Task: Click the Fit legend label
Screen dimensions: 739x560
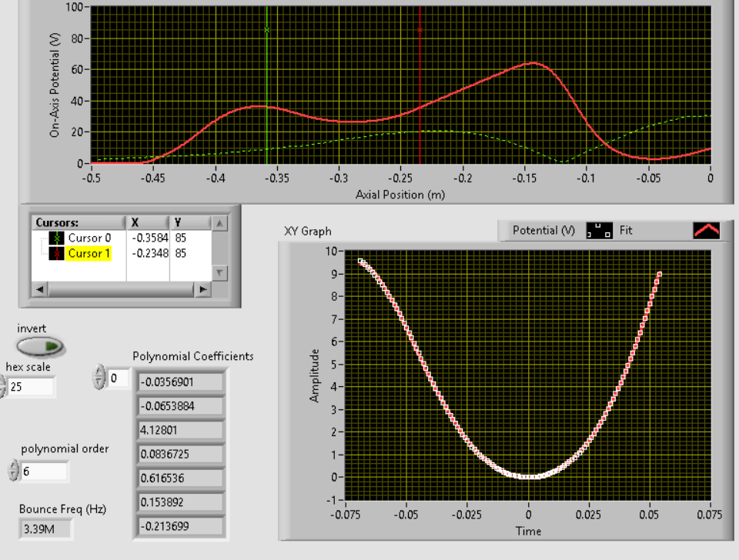Action: [626, 230]
